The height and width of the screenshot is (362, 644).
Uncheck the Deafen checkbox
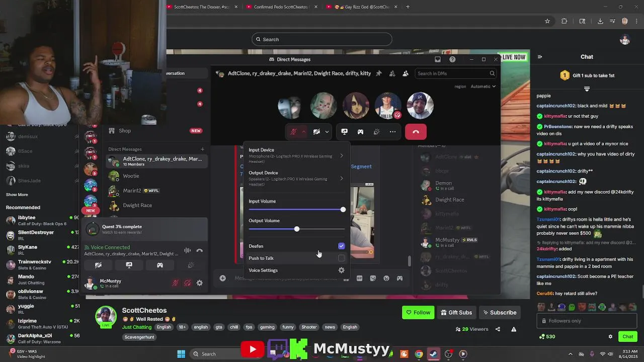(342, 246)
